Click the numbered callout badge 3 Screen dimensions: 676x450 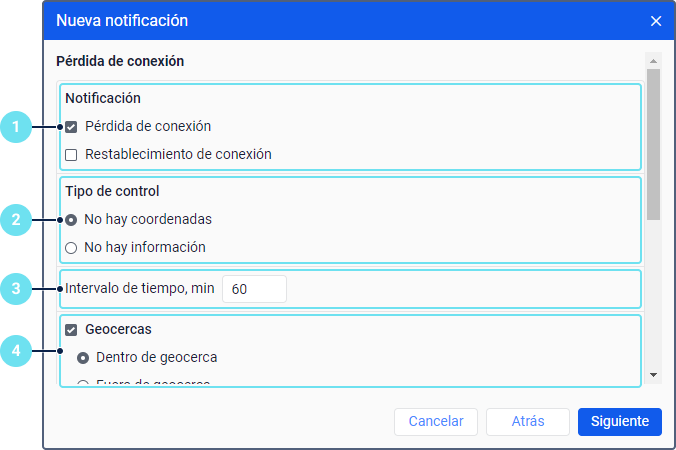pyautogui.click(x=16, y=289)
